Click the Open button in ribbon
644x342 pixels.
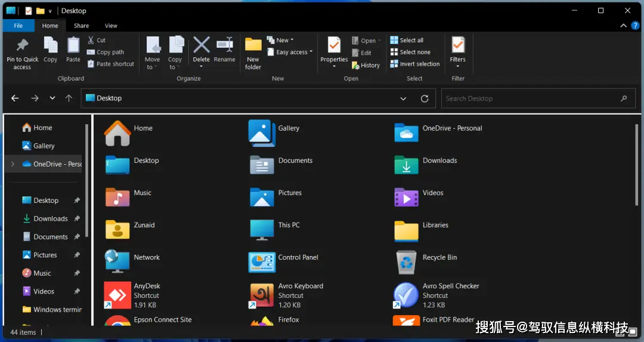366,41
